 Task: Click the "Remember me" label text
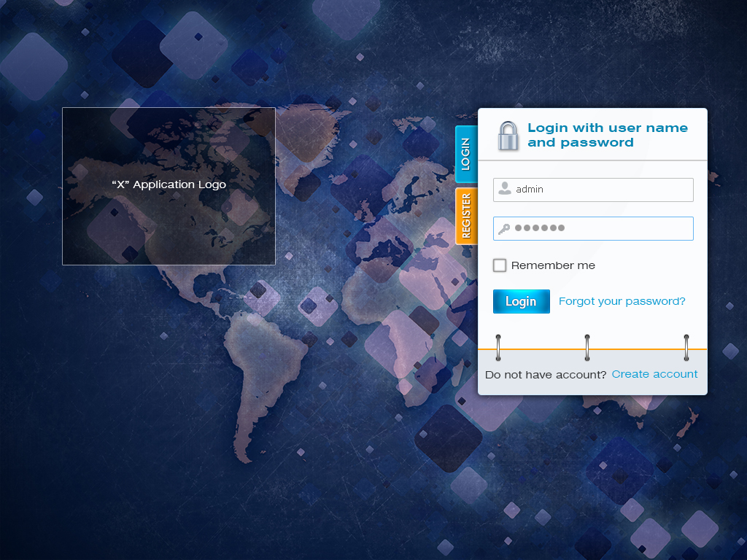click(553, 265)
